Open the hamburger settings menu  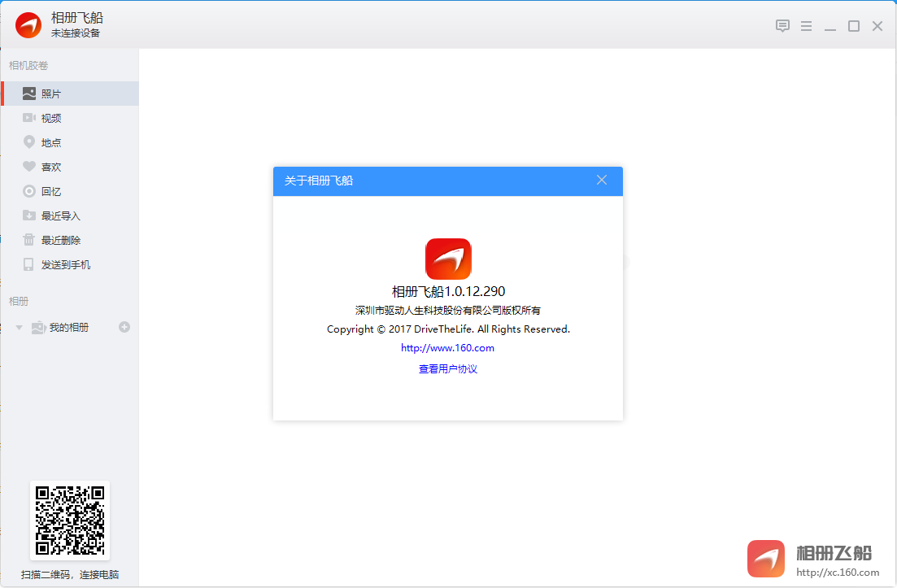coord(806,25)
